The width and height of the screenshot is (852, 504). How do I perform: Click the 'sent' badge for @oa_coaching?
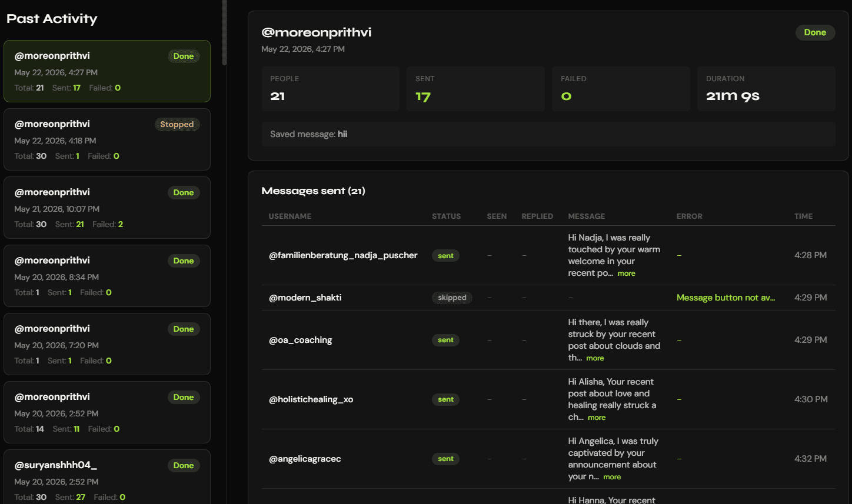(x=445, y=340)
